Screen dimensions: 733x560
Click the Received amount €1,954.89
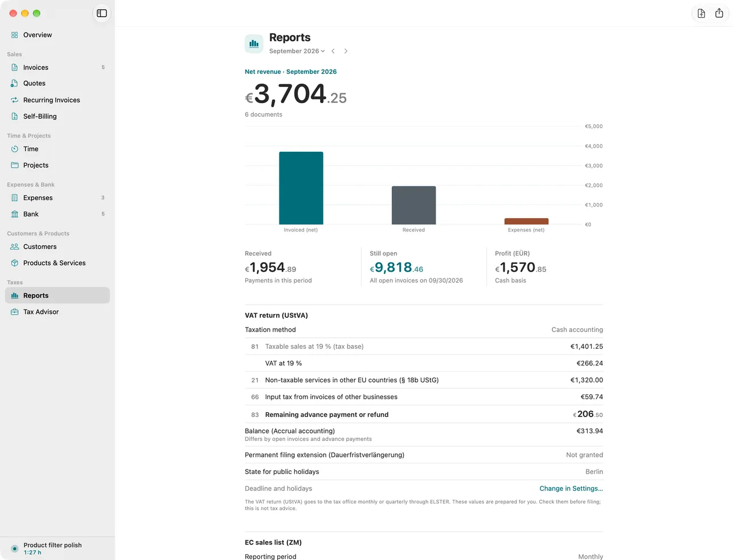pos(270,267)
